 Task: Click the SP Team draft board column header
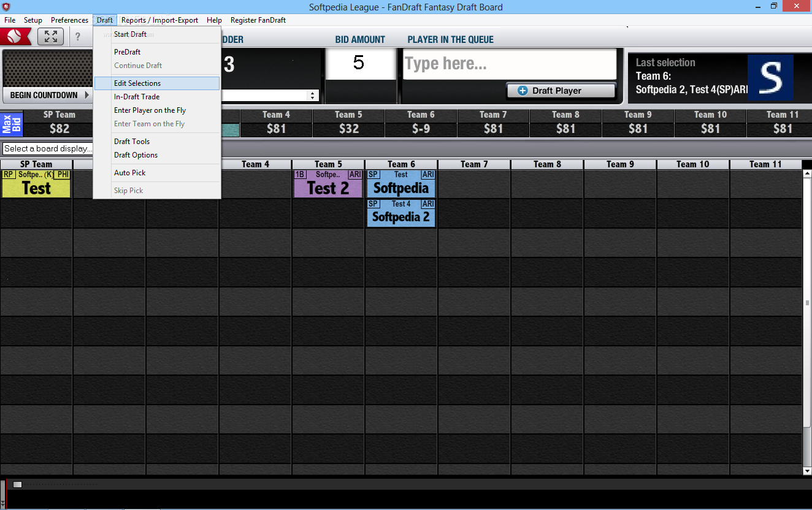(36, 164)
